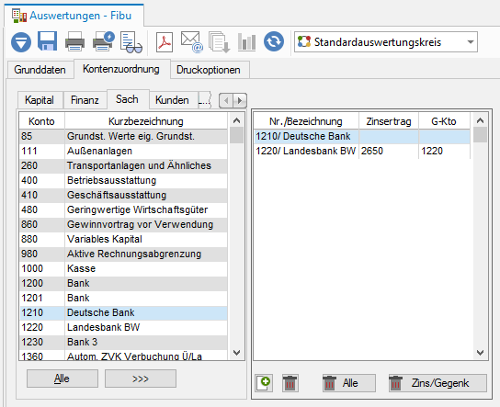Viewport: 500px width, 407px height.
Task: Select Geringwertige Wirtschaftsgüter row
Action: pyautogui.click(x=123, y=209)
